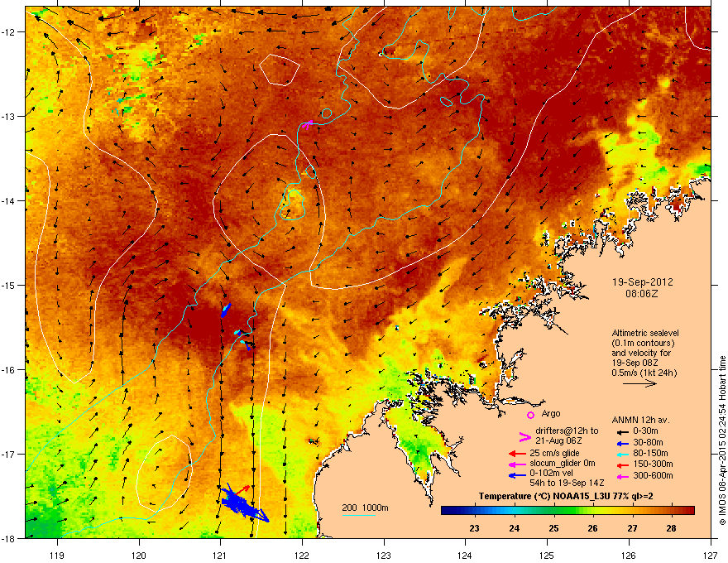Click the temperature colorbar
Screen dimensions: 728x563
click(568, 511)
